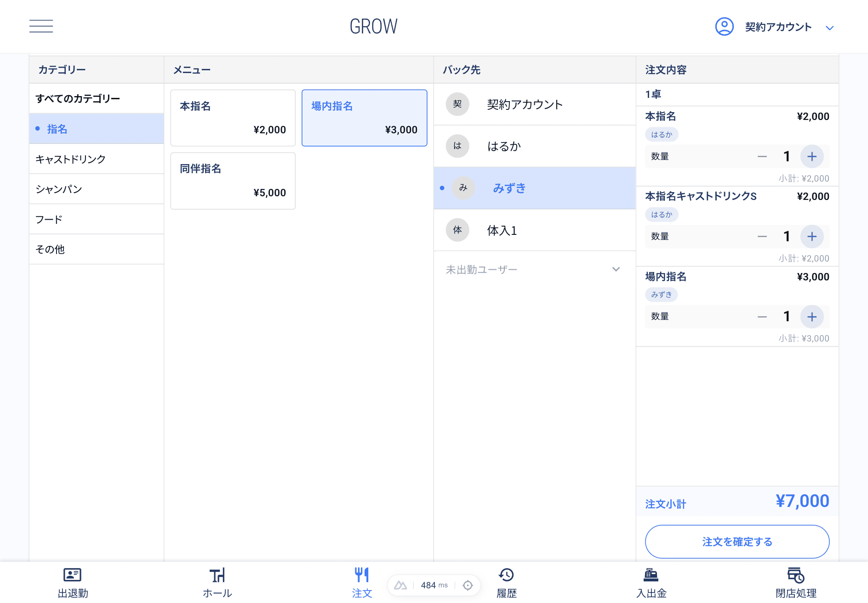
Task: Click the crosshair icon beside 484 ms
Action: coord(468,585)
